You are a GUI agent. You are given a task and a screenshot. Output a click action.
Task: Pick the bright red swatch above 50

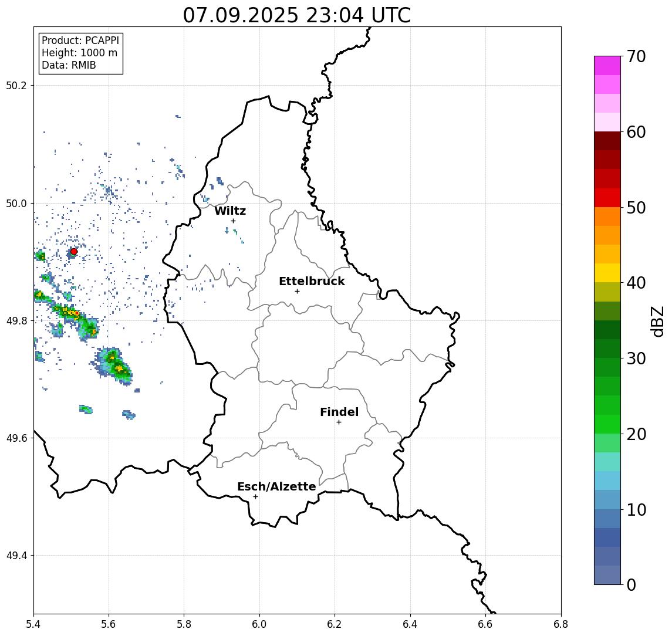click(607, 198)
